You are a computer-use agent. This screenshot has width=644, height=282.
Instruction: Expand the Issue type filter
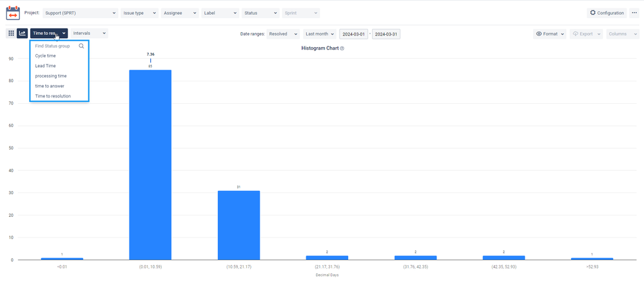point(140,13)
